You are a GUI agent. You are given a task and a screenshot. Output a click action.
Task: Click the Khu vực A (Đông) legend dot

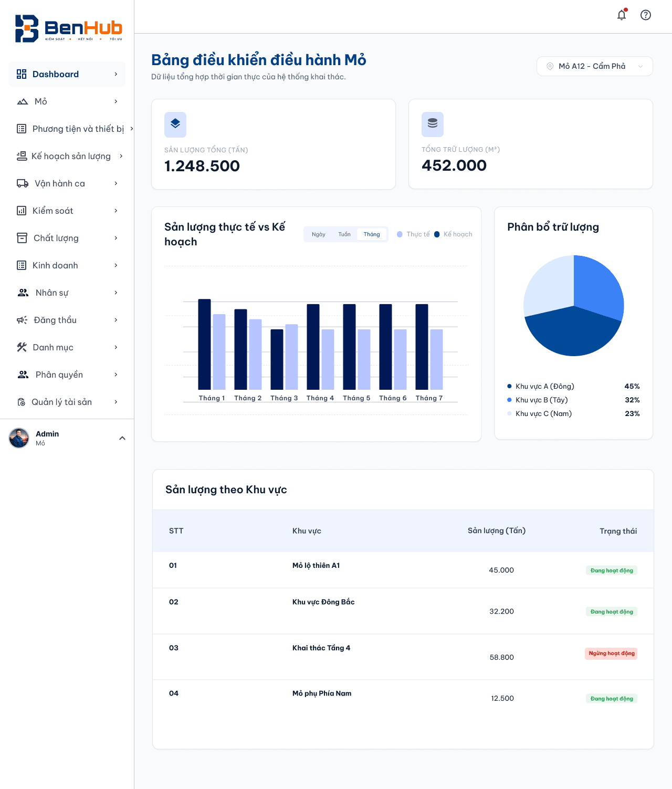(x=509, y=386)
